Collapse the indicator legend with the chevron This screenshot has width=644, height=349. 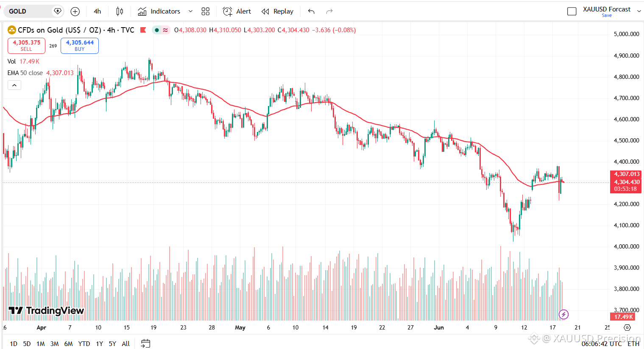14,86
